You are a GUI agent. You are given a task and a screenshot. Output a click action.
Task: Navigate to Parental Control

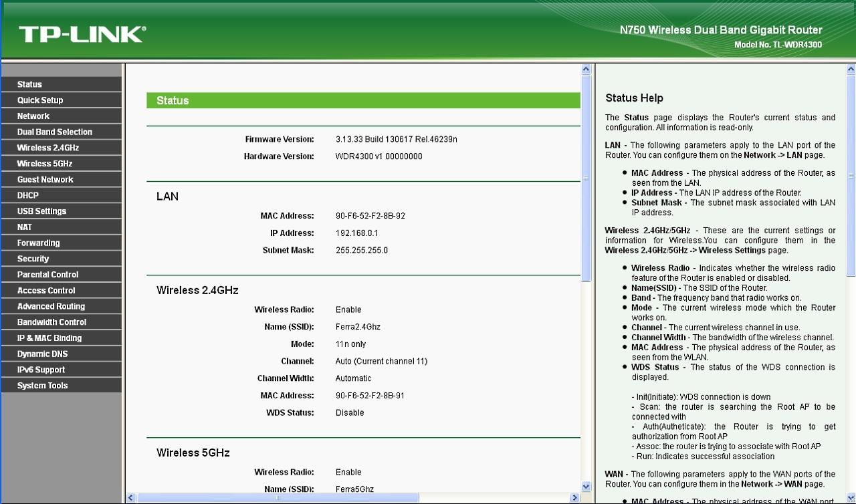point(48,275)
